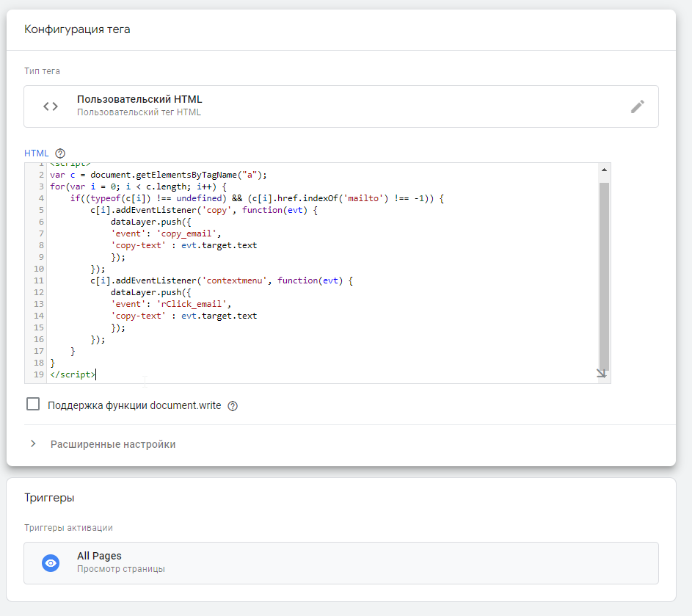This screenshot has height=616, width=692.
Task: Click the Просмотр страницы trigger subtitle
Action: 121,569
